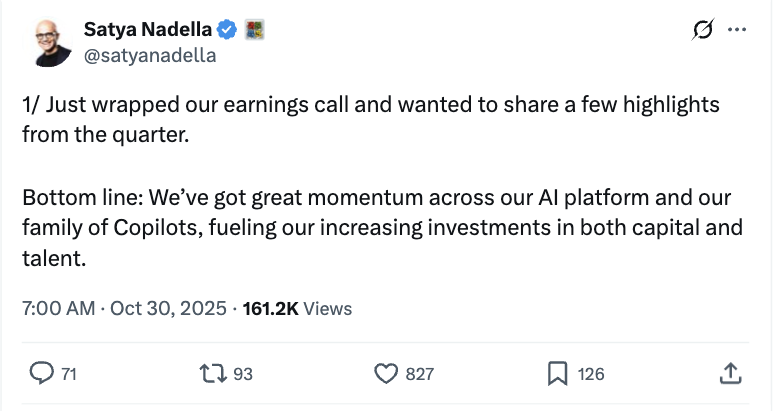
Task: Click the Grok icon beside the ellipsis
Action: click(x=701, y=31)
